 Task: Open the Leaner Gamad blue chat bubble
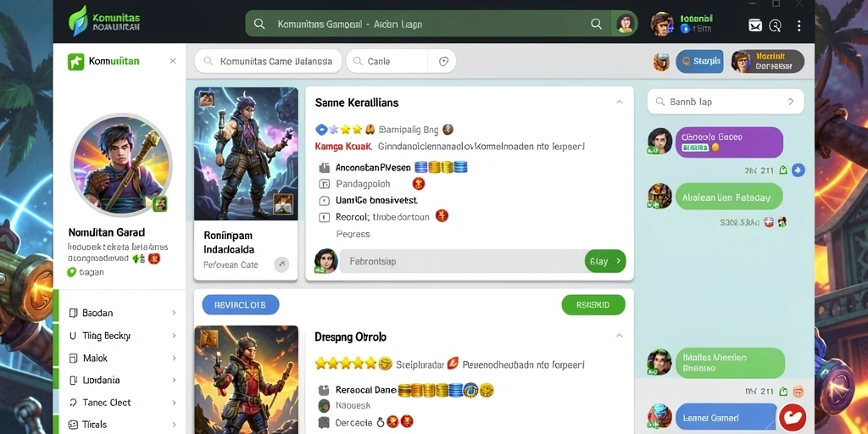pos(726,417)
